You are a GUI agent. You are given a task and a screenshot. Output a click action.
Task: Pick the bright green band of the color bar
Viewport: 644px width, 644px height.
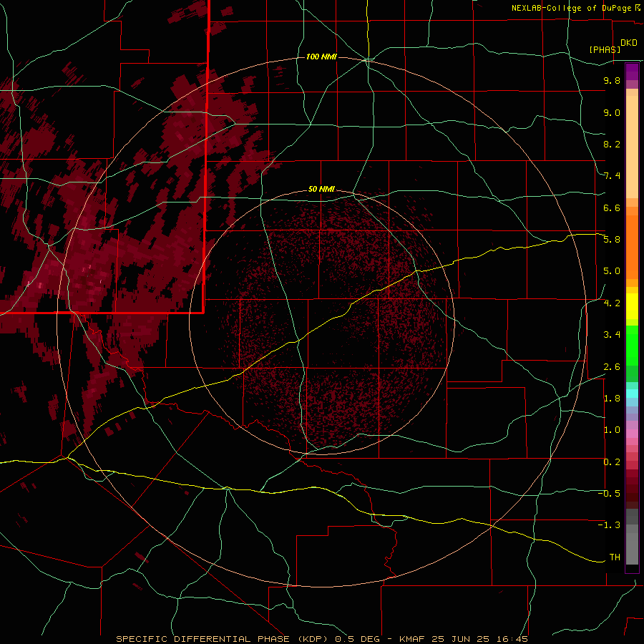click(x=632, y=346)
